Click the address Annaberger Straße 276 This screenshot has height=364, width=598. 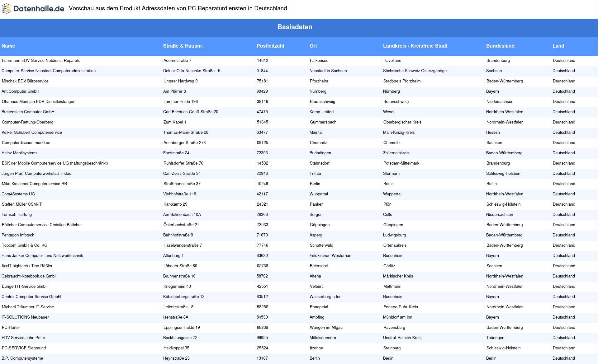185,143
